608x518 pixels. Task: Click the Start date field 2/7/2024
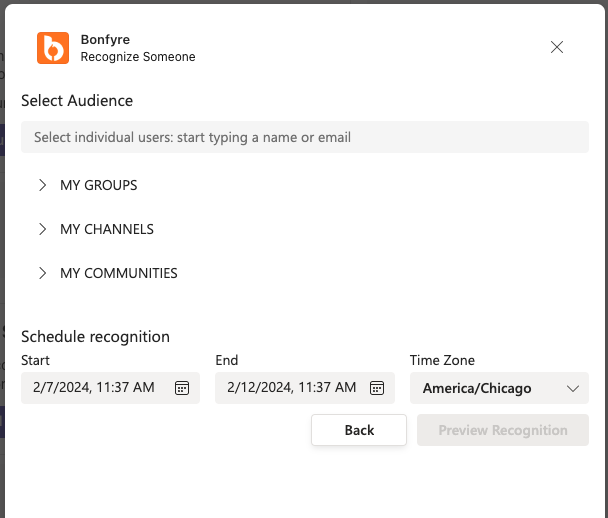click(x=111, y=388)
